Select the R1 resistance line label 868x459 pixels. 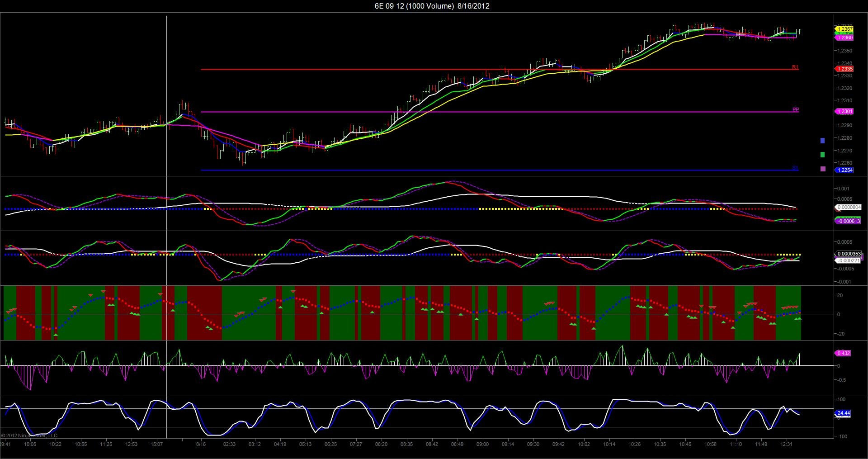pyautogui.click(x=795, y=67)
